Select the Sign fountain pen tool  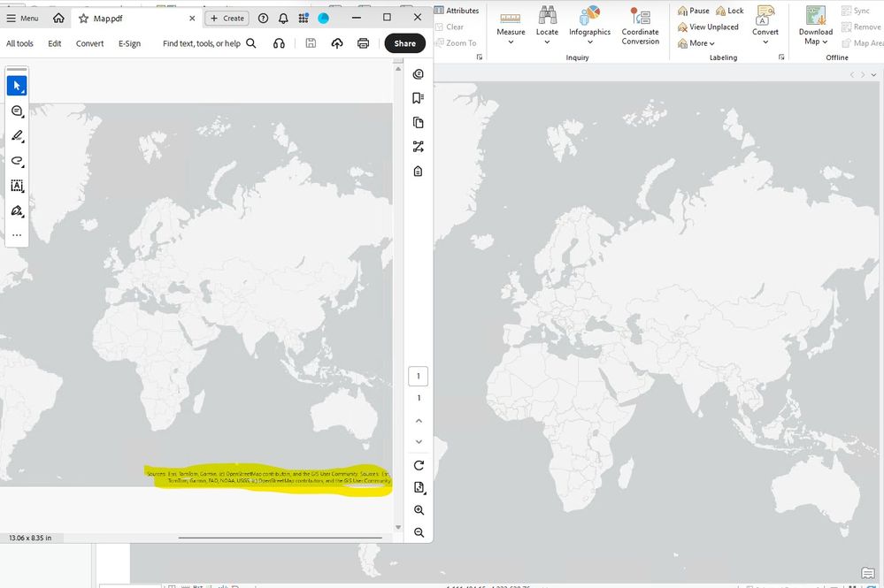click(17, 210)
